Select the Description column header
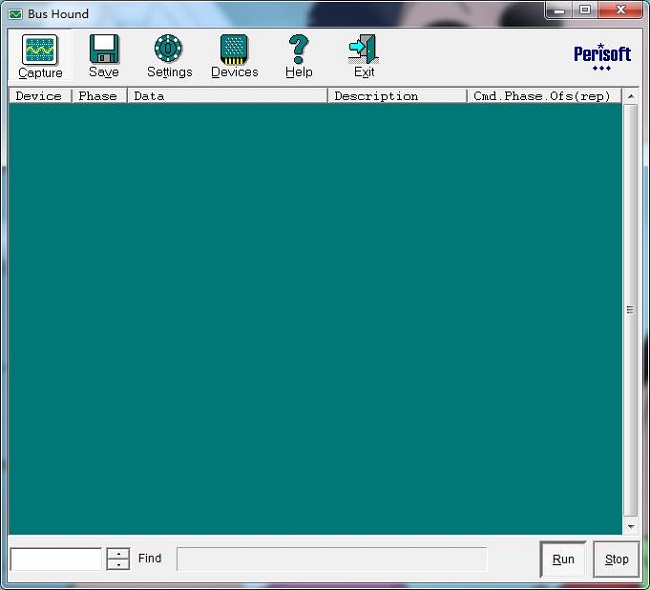The image size is (650, 590). (x=396, y=96)
